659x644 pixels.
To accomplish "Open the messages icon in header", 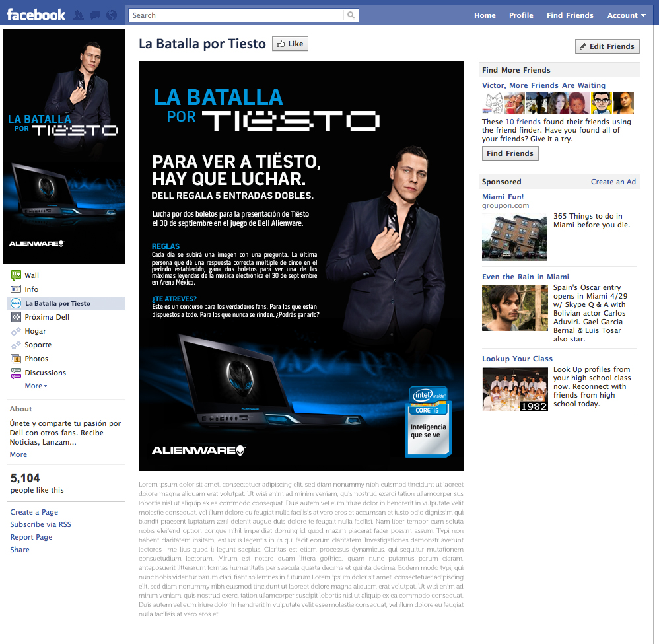I will click(95, 16).
